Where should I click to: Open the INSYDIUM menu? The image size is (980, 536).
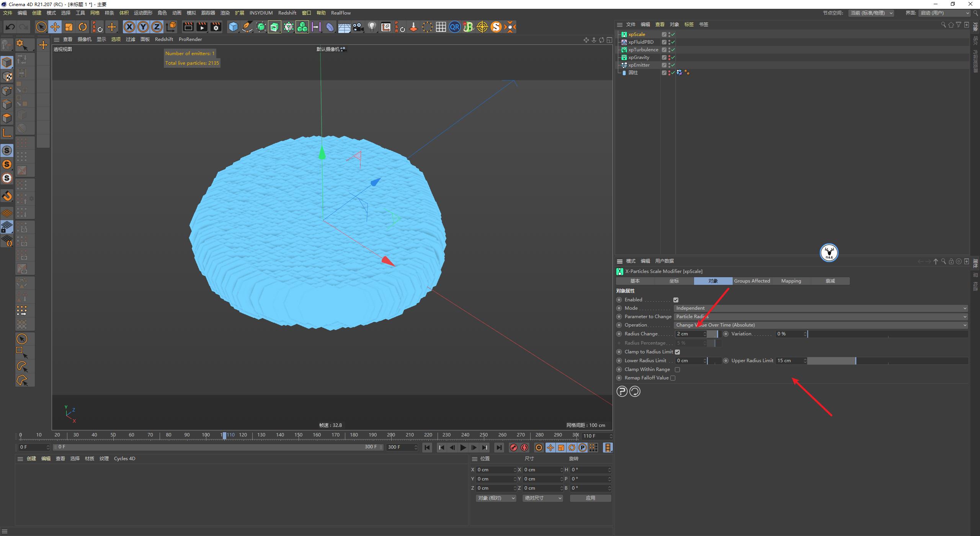tap(261, 13)
